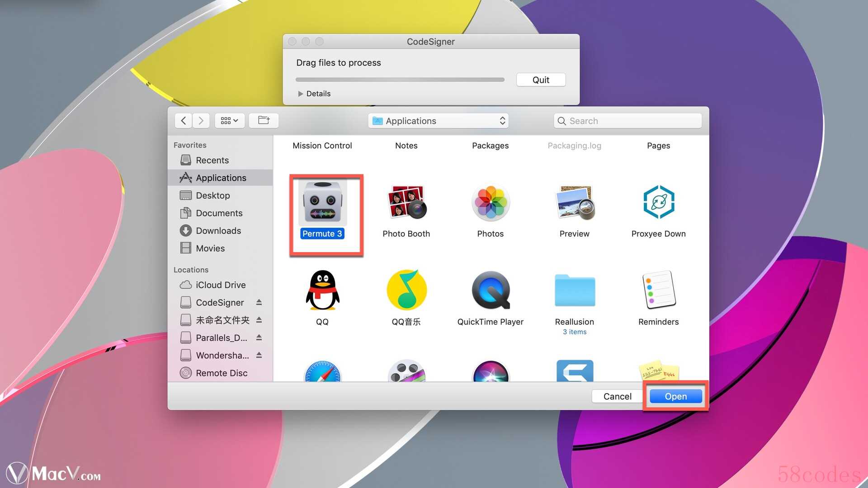Select the Permute 3 app icon
Viewport: 868px width, 488px height.
point(322,204)
